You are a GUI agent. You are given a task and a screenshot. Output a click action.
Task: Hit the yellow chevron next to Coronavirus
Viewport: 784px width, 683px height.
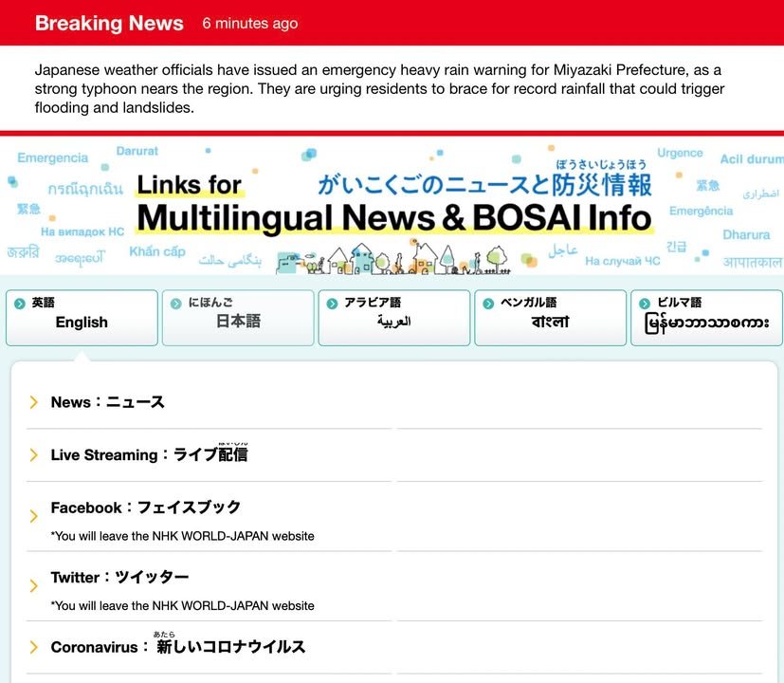[34, 648]
